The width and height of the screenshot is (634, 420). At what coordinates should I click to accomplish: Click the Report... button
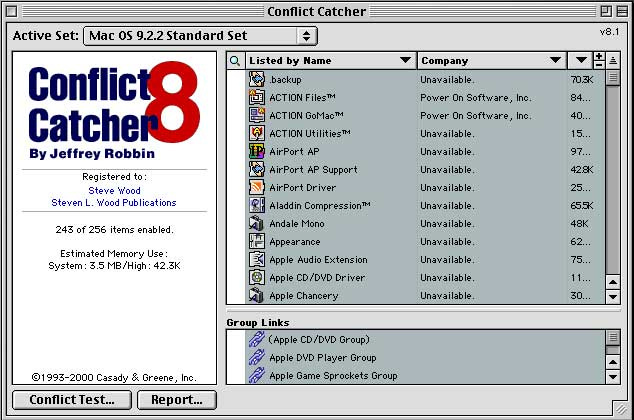click(x=177, y=399)
